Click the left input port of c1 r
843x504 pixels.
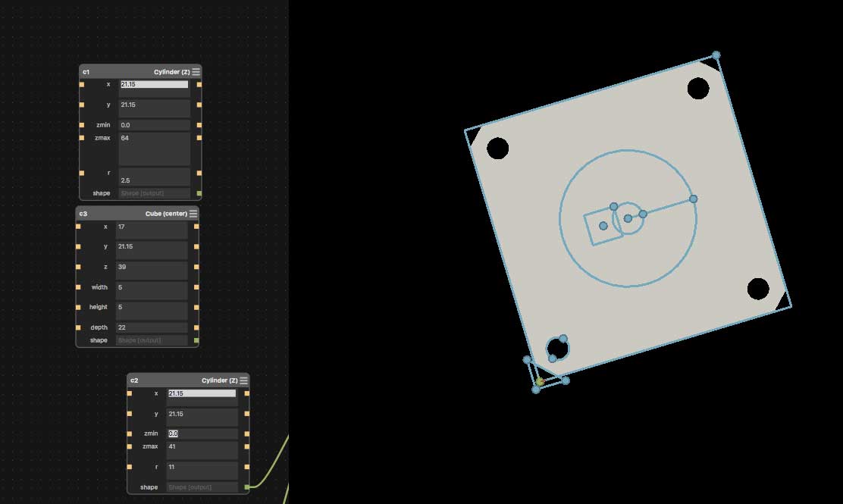click(82, 173)
